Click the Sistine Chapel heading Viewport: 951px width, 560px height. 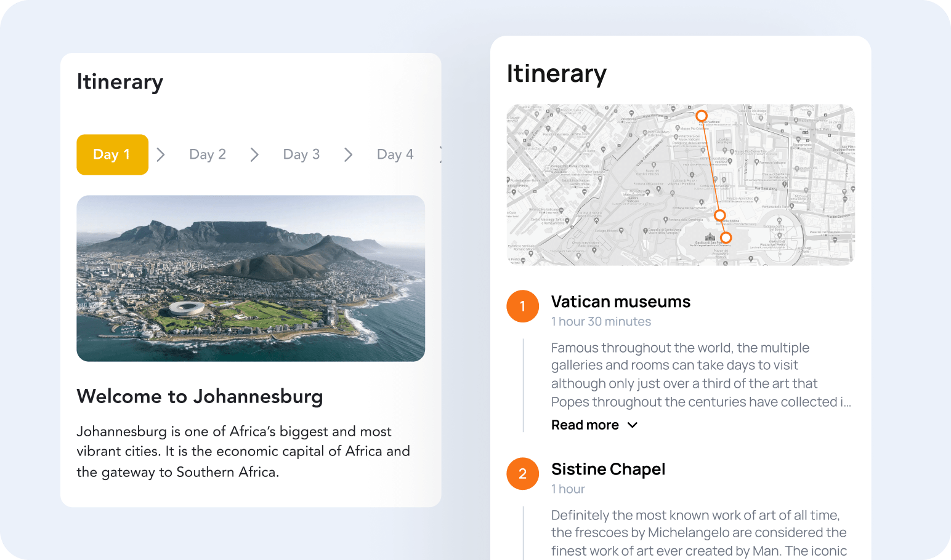click(x=608, y=469)
